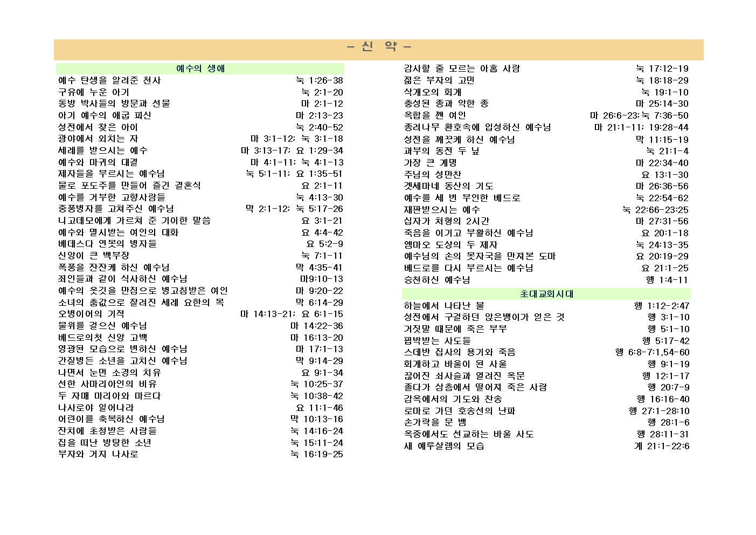Click the reference '마9:10-13'
The image size is (756, 535).
(x=322, y=279)
